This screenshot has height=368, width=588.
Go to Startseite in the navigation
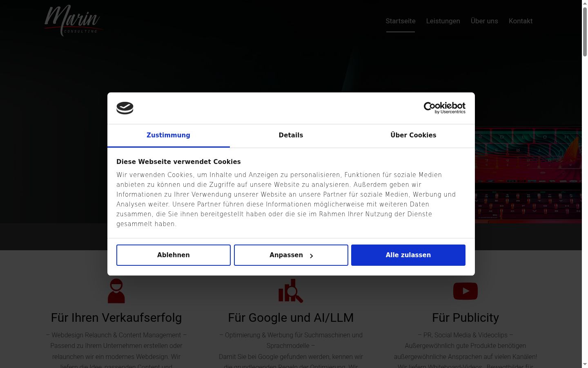tap(401, 21)
